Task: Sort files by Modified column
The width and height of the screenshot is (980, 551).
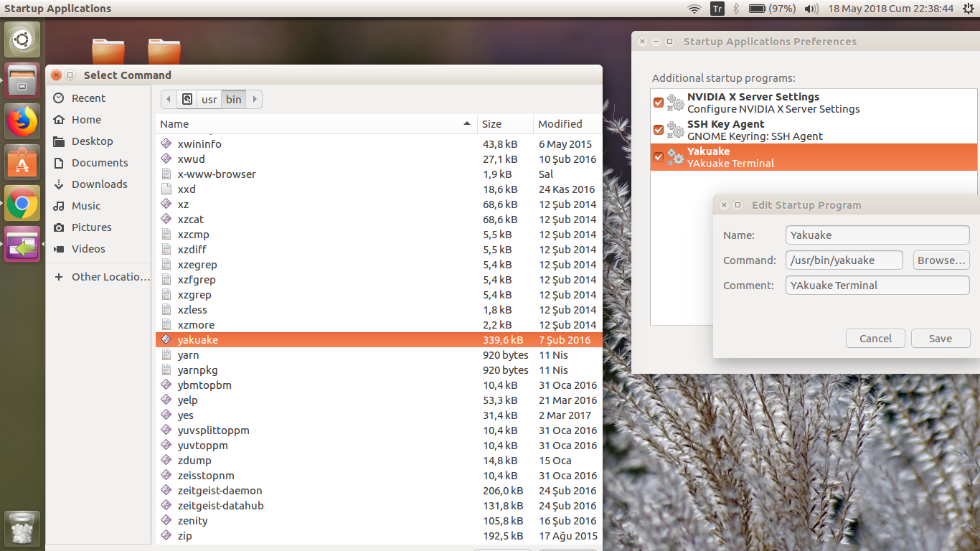Action: click(x=567, y=124)
